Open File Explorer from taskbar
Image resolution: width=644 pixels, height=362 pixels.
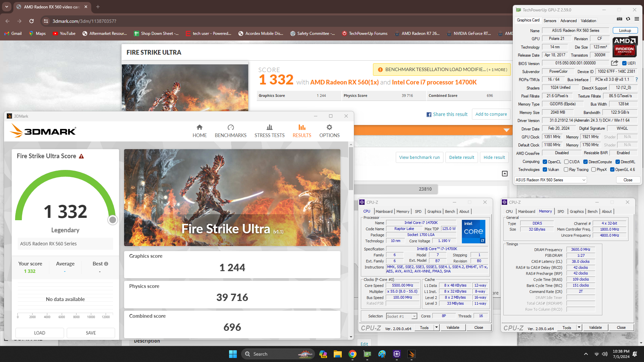[338, 354]
